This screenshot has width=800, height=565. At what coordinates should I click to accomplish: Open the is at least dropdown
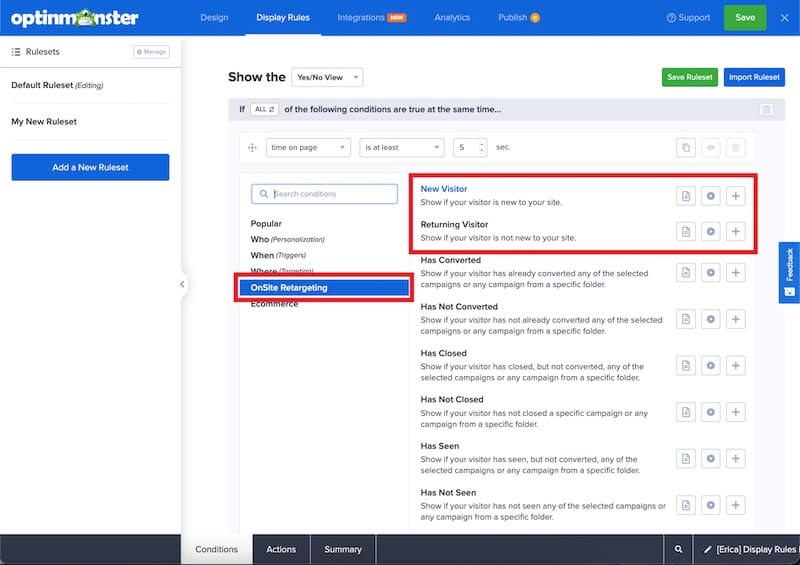[x=402, y=148]
